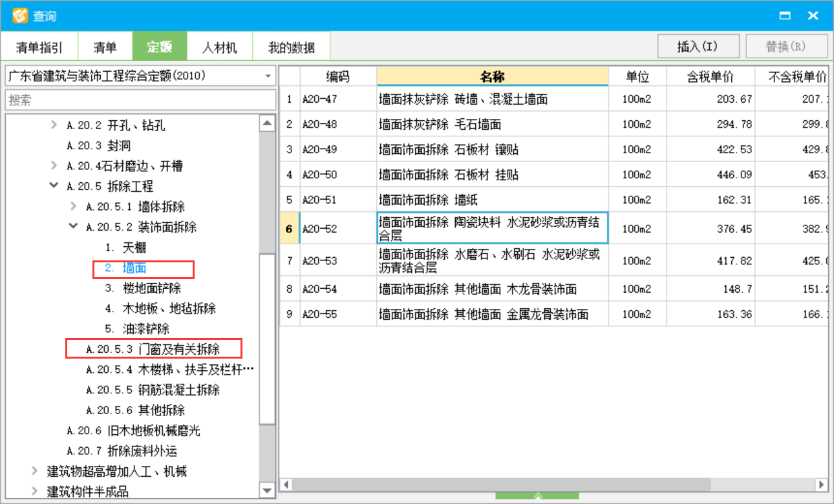The width and height of the screenshot is (834, 504).
Task: Click the orange 查询 app icon in title bar
Action: point(21,15)
